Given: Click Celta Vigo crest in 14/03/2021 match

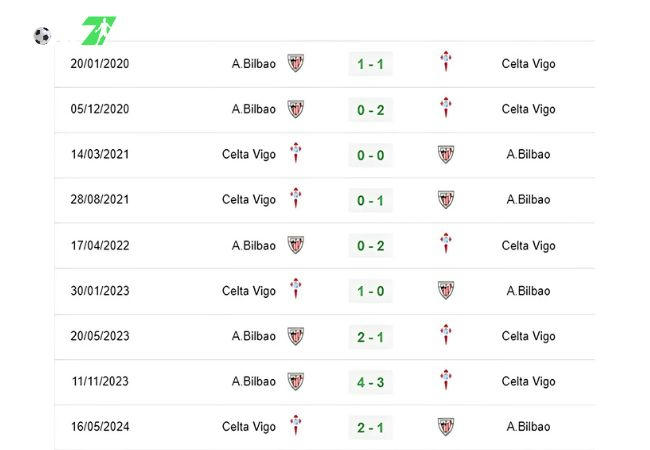Looking at the screenshot, I should pos(296,153).
